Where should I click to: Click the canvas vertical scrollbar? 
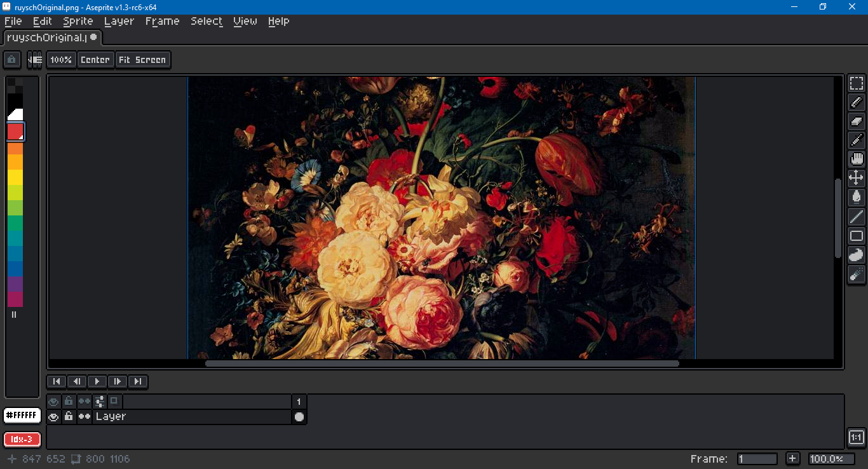pyautogui.click(x=838, y=218)
